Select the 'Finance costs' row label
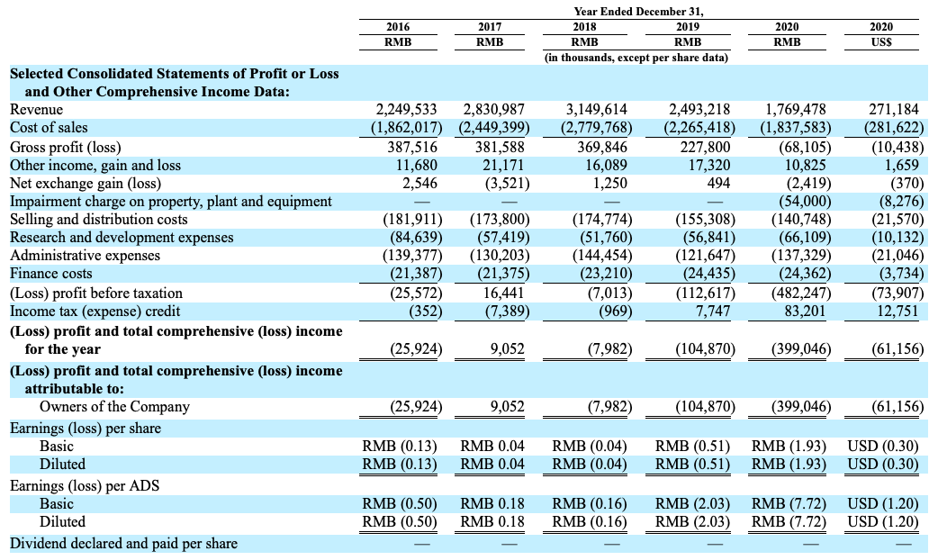Viewport: 938px width, 560px height. pyautogui.click(x=51, y=274)
